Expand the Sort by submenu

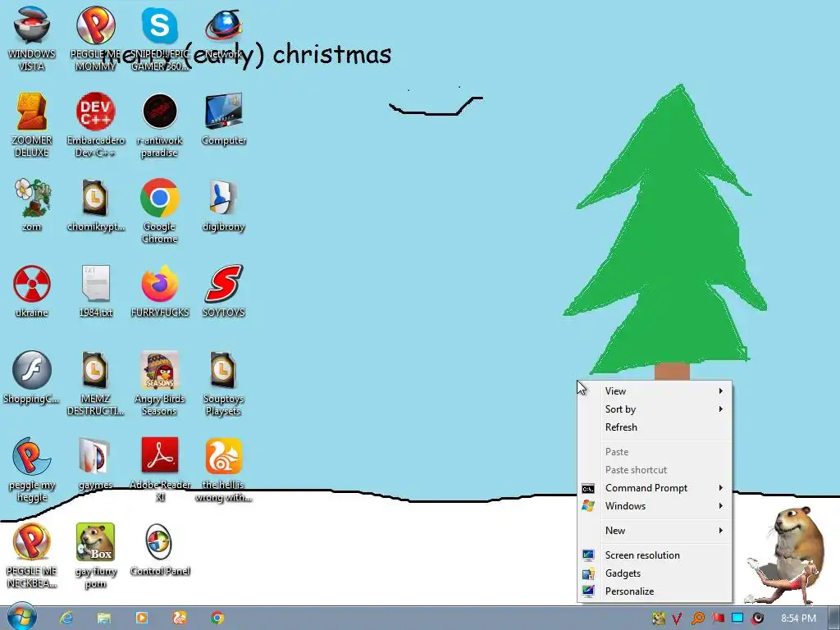655,409
